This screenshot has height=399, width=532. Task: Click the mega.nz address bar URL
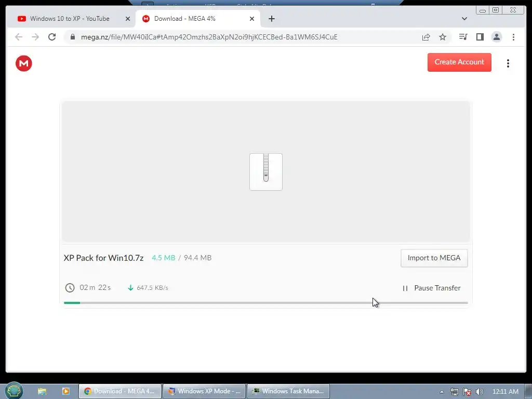tap(209, 37)
